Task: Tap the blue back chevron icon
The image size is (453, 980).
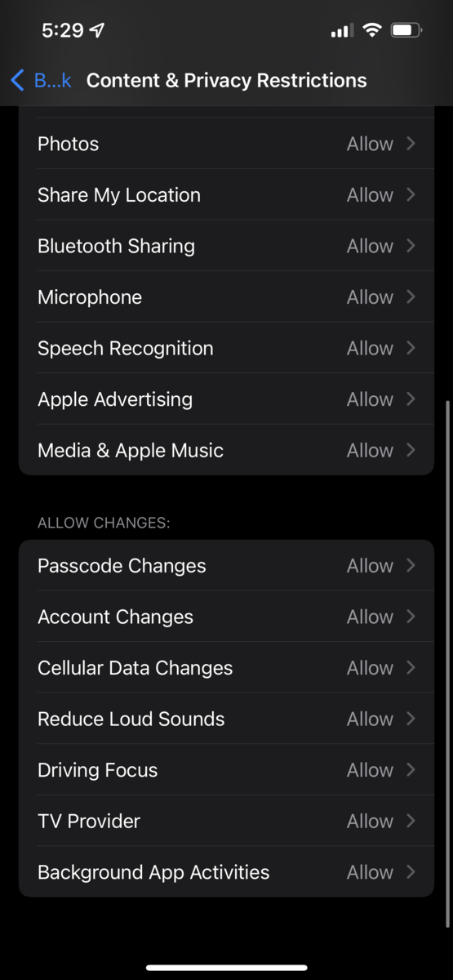Action: pyautogui.click(x=17, y=80)
